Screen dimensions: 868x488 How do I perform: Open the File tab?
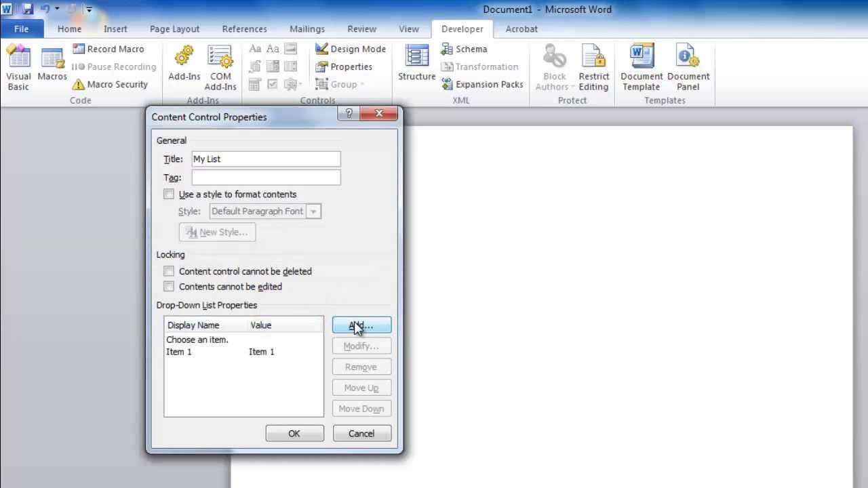point(22,28)
